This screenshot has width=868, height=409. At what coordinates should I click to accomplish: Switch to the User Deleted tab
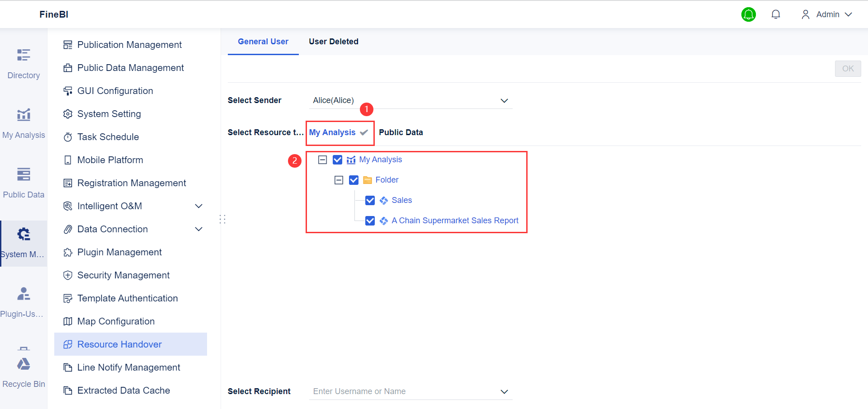[x=334, y=42]
